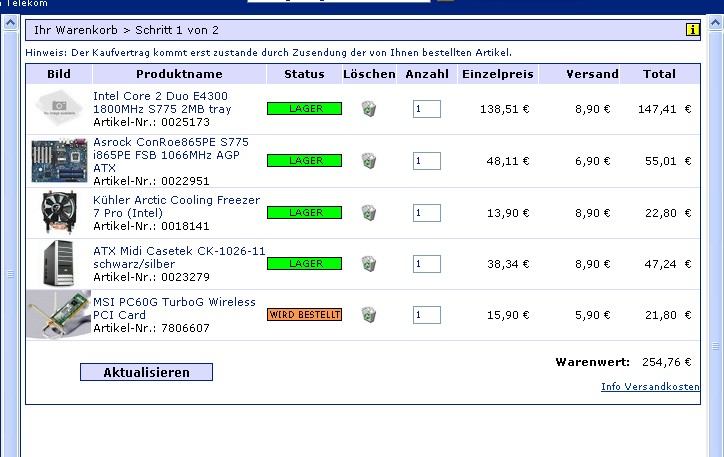This screenshot has height=457, width=724.
Task: Open the ATX Midi case thumbnail image
Action: (58, 263)
